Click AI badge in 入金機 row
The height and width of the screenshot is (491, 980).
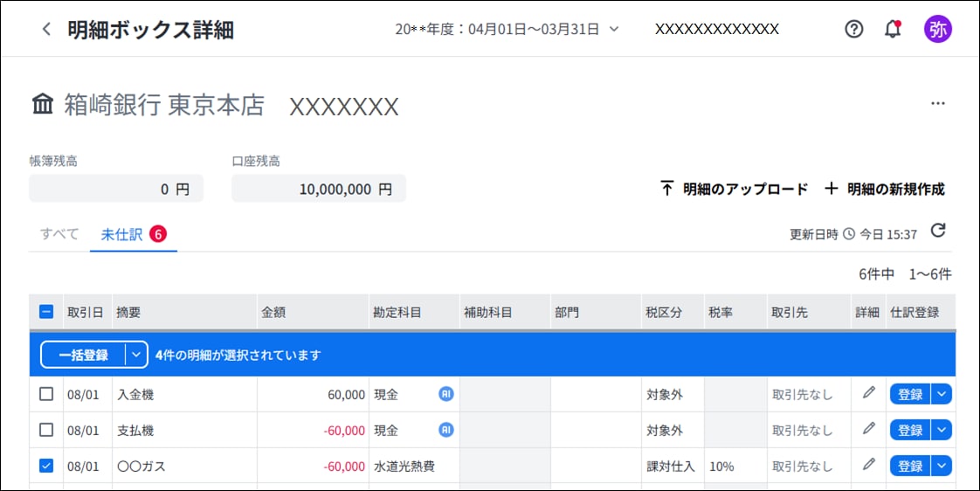tap(445, 394)
